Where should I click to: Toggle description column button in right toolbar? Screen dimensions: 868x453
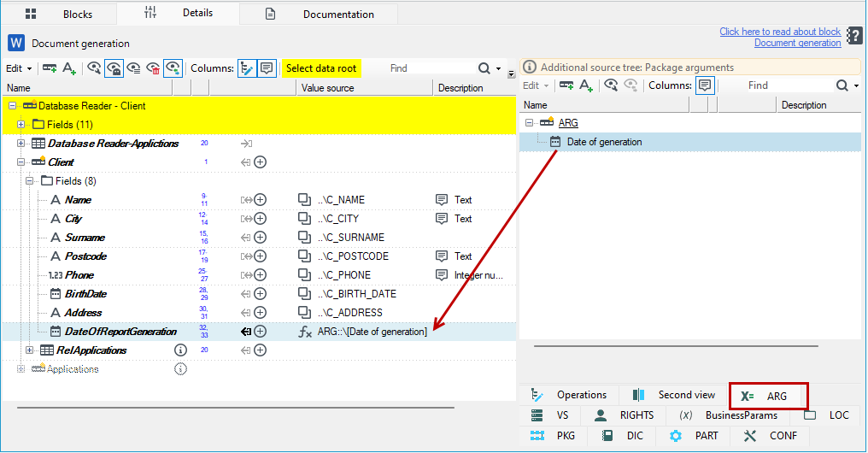(705, 85)
